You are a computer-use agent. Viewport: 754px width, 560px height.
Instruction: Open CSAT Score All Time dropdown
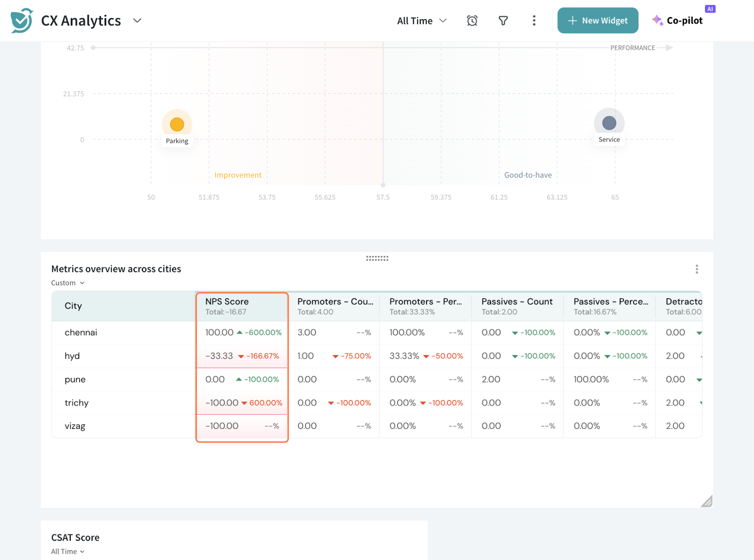[x=68, y=552]
